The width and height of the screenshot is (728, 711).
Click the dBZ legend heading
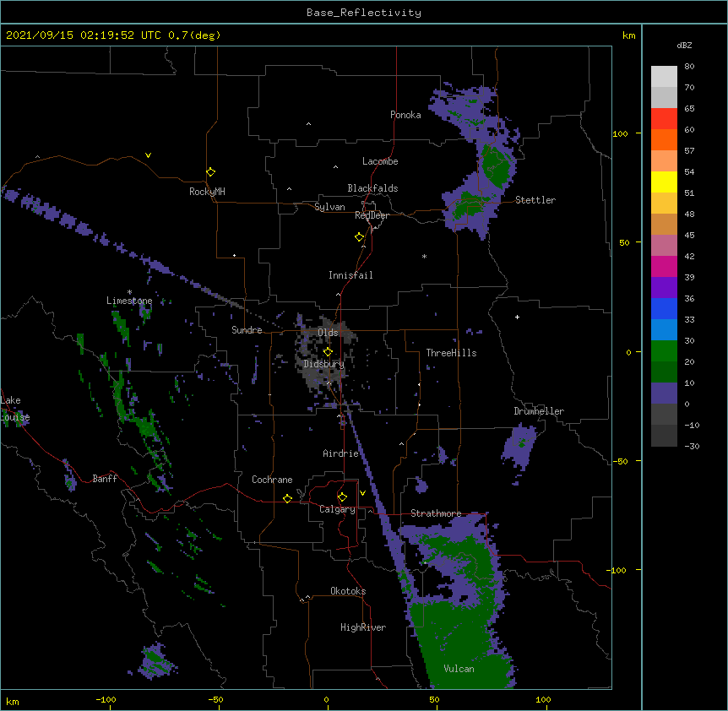(684, 45)
